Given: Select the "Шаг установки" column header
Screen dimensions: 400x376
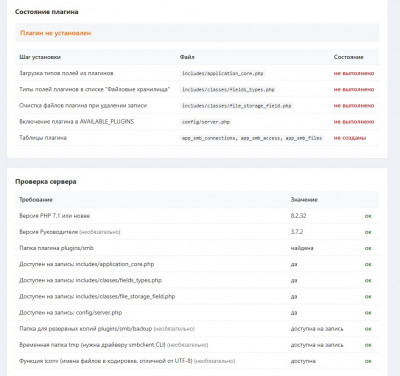Looking at the screenshot, I should pos(40,57).
